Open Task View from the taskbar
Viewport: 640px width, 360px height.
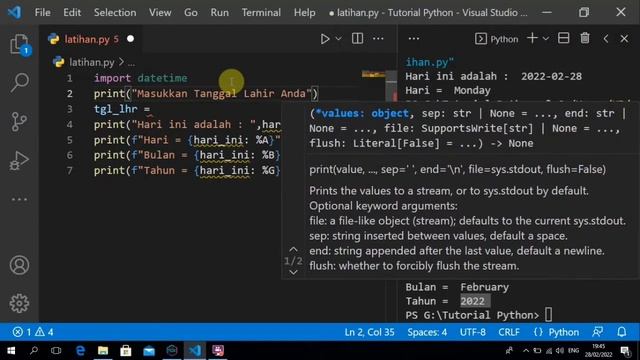(x=56, y=351)
